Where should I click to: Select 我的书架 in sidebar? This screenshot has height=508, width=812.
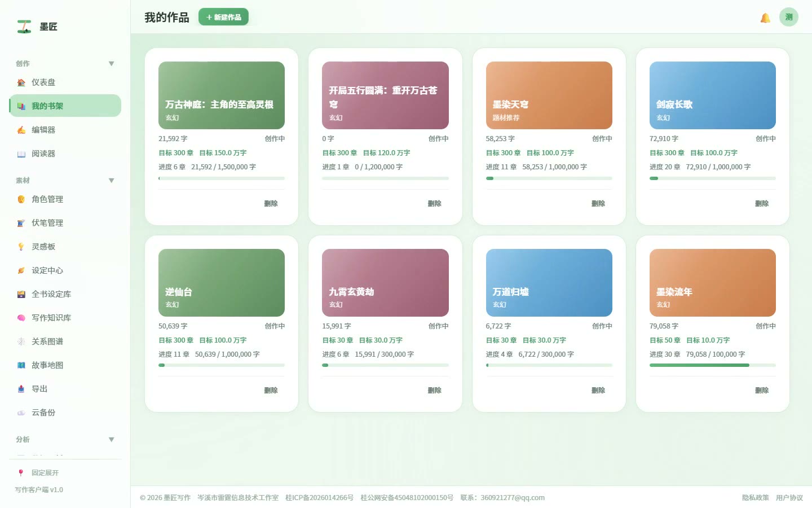pyautogui.click(x=65, y=106)
